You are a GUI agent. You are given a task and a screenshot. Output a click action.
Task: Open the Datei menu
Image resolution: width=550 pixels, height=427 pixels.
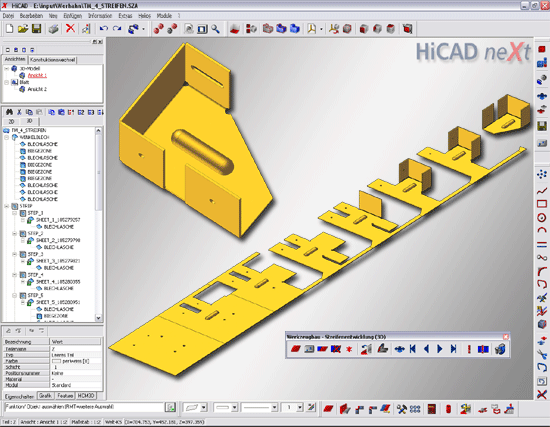[8, 16]
